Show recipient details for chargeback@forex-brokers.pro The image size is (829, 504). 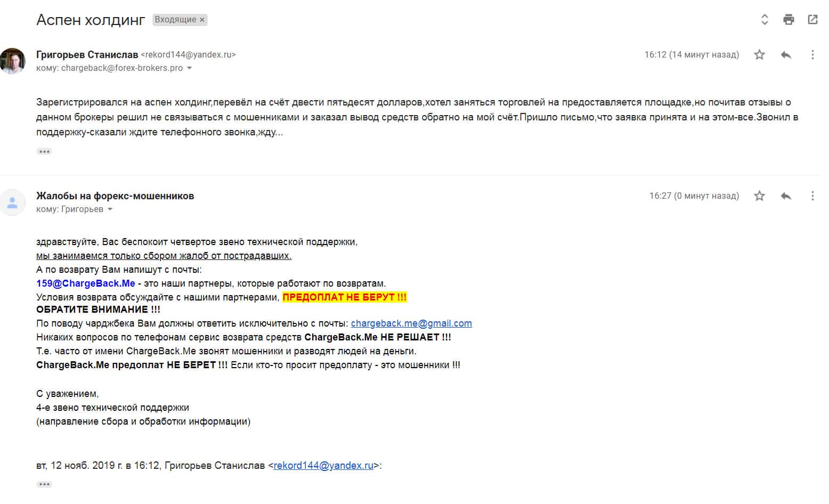(189, 68)
